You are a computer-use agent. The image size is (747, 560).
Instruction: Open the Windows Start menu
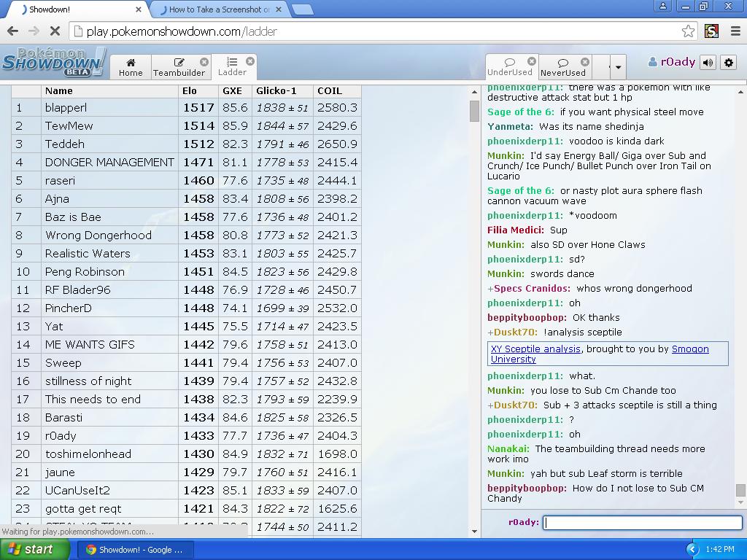pyautogui.click(x=34, y=549)
